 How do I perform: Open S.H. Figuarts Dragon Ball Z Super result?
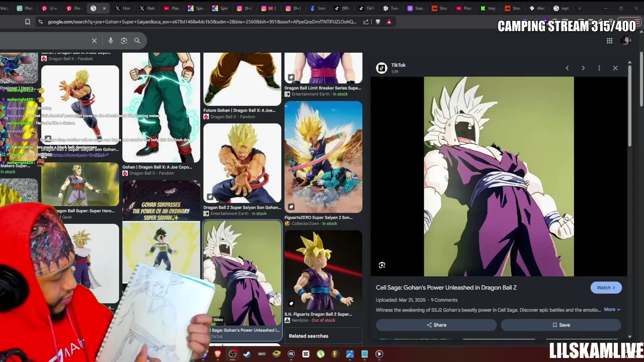[323, 276]
